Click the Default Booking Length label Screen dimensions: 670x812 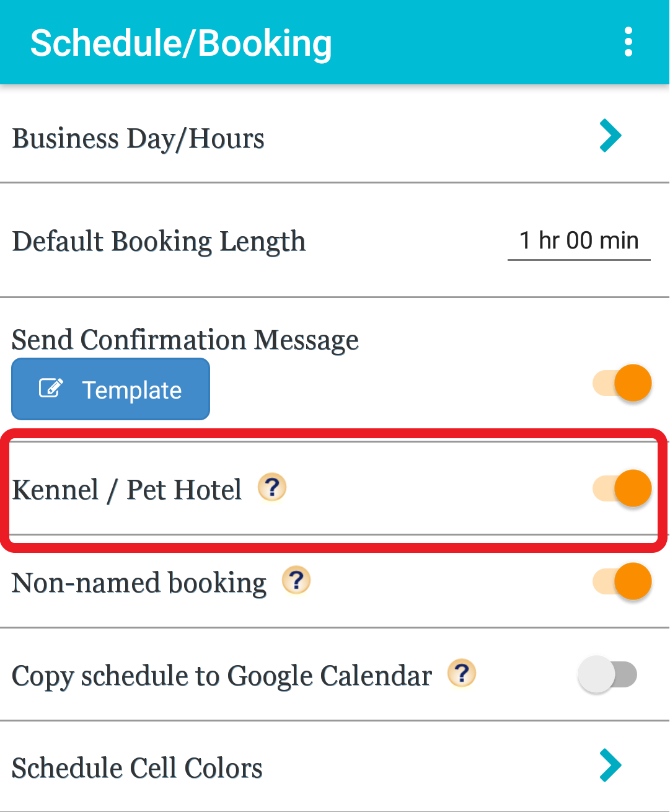[x=159, y=242]
